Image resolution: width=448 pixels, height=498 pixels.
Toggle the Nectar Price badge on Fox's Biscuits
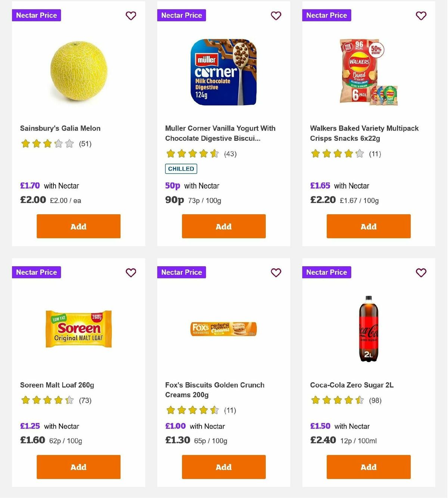181,272
